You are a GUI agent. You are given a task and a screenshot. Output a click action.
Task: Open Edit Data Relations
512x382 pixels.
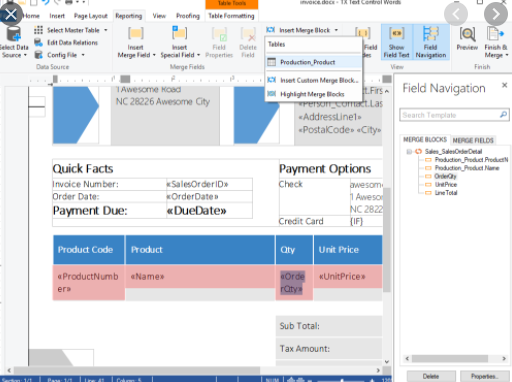[x=66, y=43]
